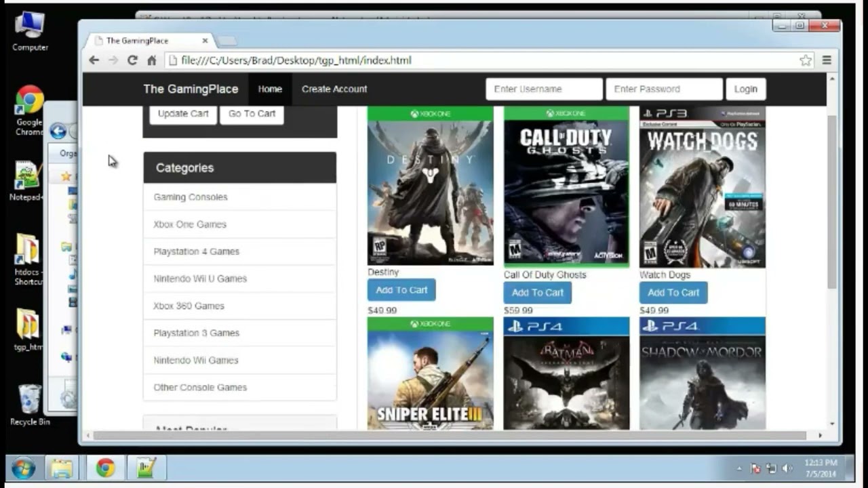Screen dimensions: 868x488
Task: Reload the page with the refresh icon
Action: (x=132, y=60)
